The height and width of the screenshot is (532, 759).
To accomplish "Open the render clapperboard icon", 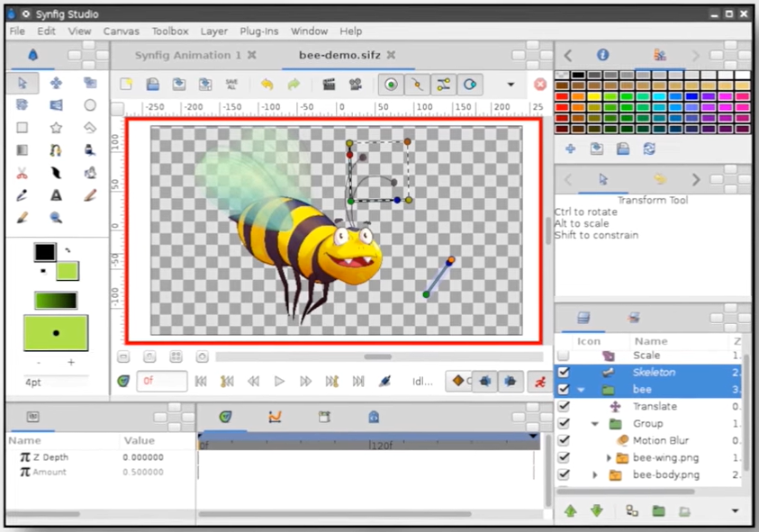I will (330, 85).
